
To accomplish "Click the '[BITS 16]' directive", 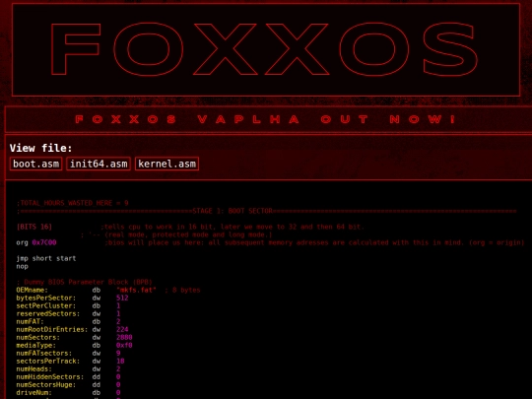I will (x=34, y=227).
